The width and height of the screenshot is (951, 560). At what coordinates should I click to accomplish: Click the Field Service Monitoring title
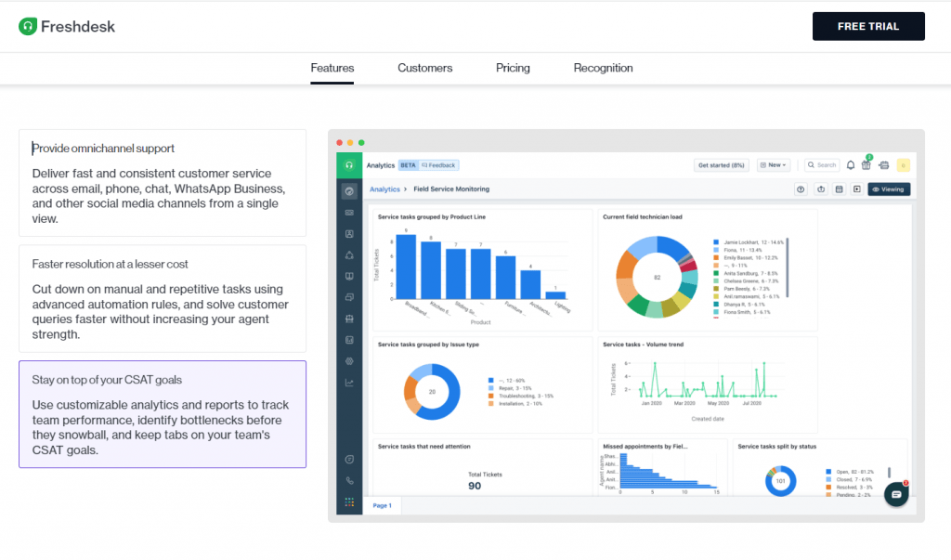(451, 189)
